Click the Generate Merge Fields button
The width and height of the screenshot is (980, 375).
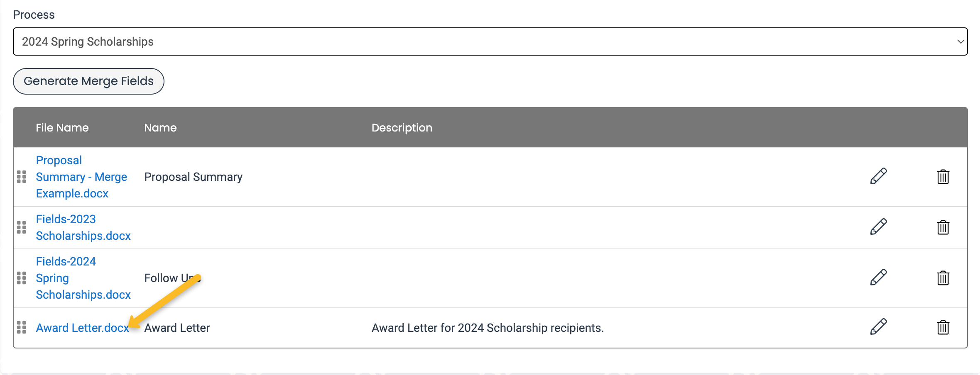(x=88, y=81)
